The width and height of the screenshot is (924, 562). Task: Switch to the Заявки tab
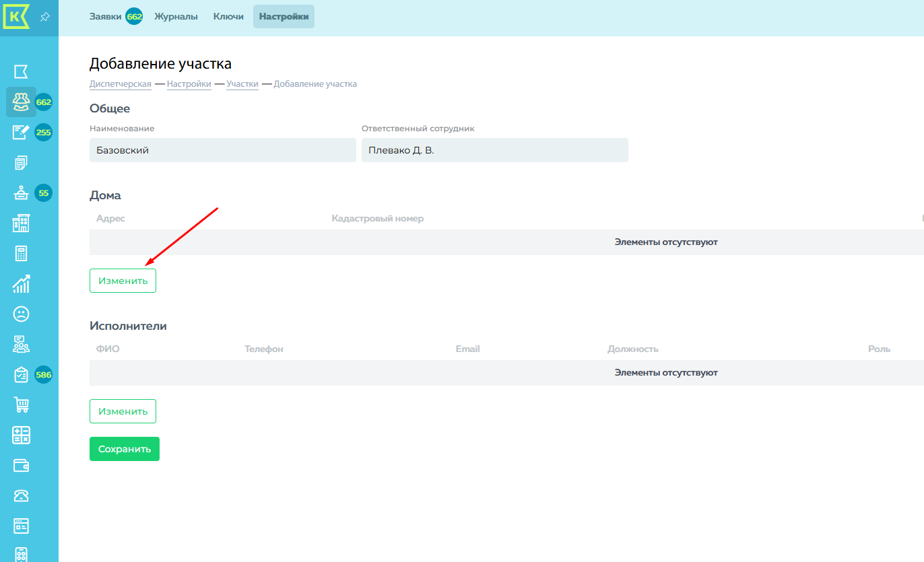pos(106,17)
